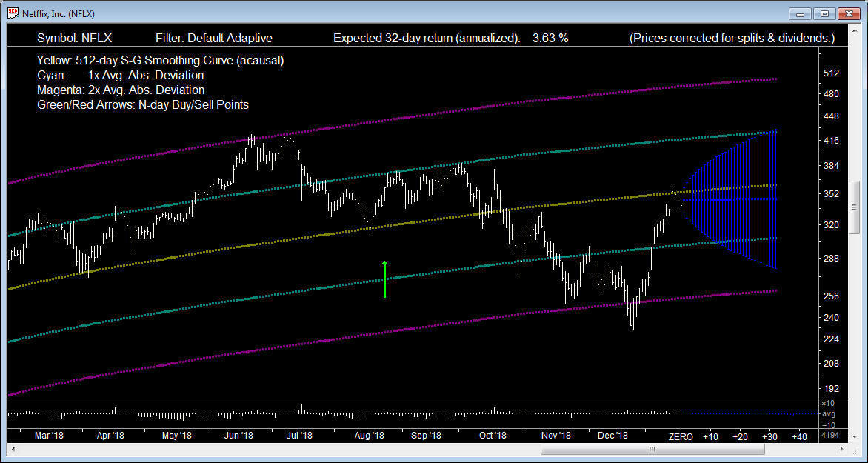Click the May '18 date label

[177, 436]
